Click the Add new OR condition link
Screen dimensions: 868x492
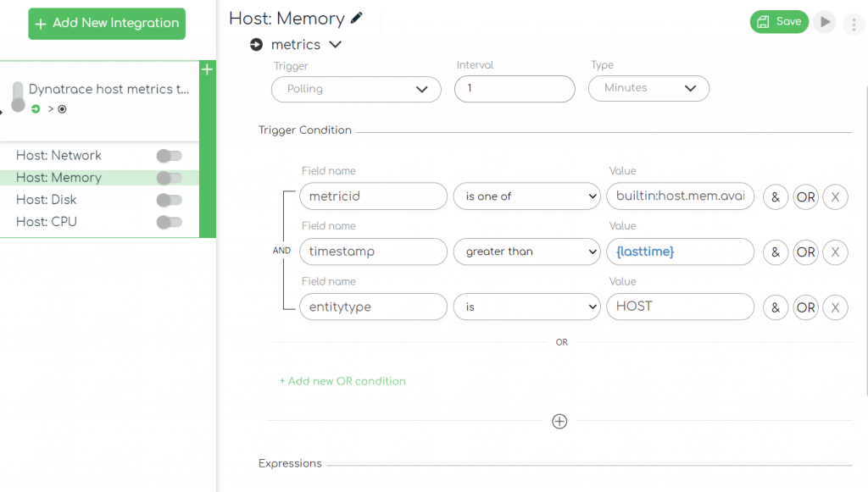[x=342, y=381]
